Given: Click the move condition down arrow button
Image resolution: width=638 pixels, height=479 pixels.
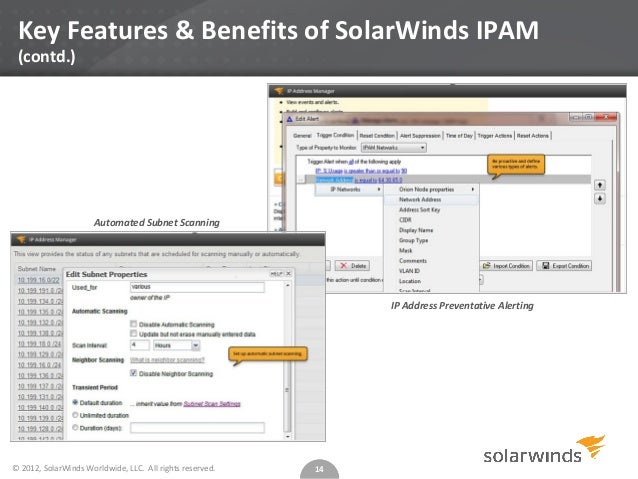Looking at the screenshot, I should click(600, 199).
